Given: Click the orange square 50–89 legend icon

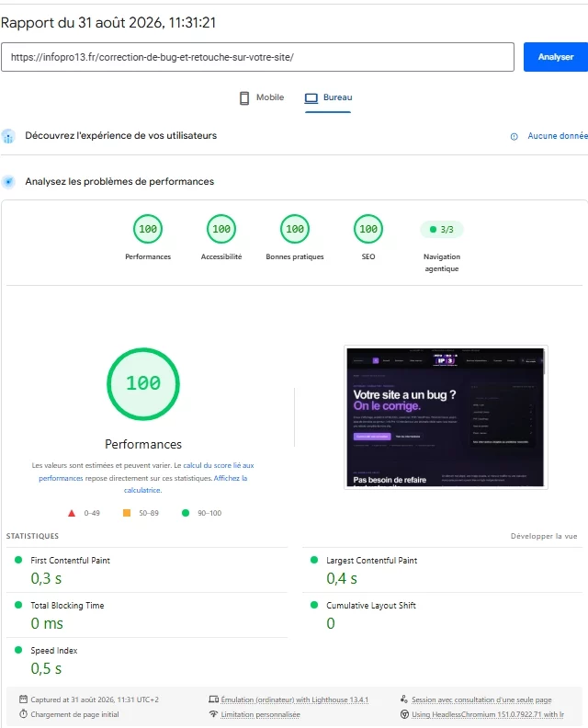Looking at the screenshot, I should pos(126,513).
